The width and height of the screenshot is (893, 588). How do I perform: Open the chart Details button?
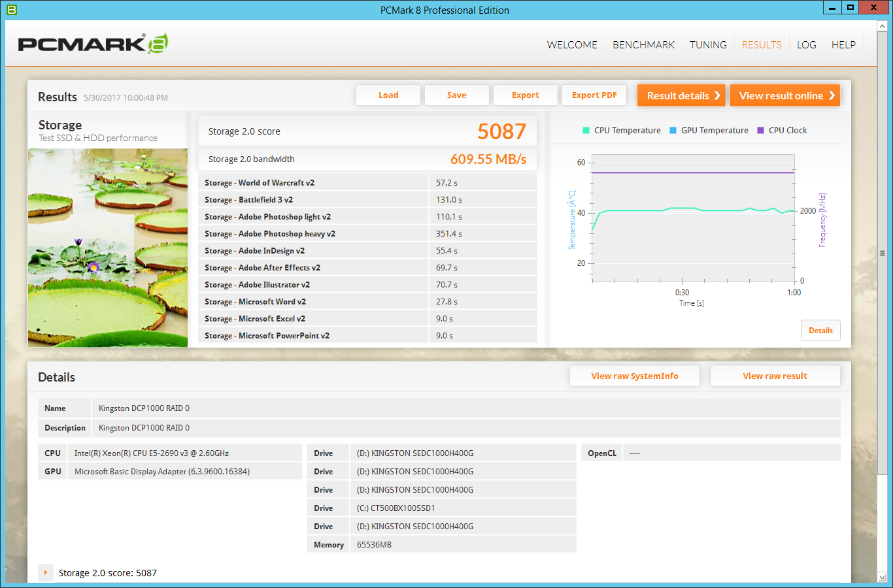pyautogui.click(x=820, y=331)
